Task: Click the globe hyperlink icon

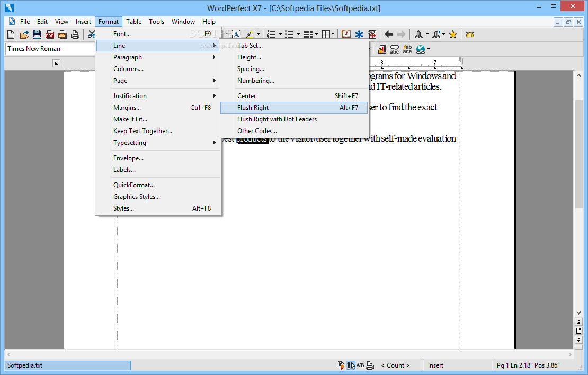Action: pyautogui.click(x=421, y=49)
